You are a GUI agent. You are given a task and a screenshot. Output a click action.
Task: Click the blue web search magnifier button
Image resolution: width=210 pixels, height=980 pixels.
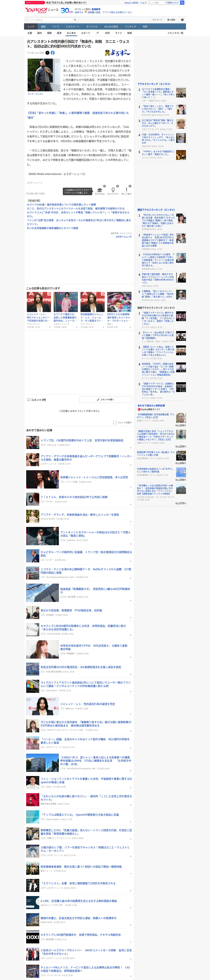tap(182, 3)
